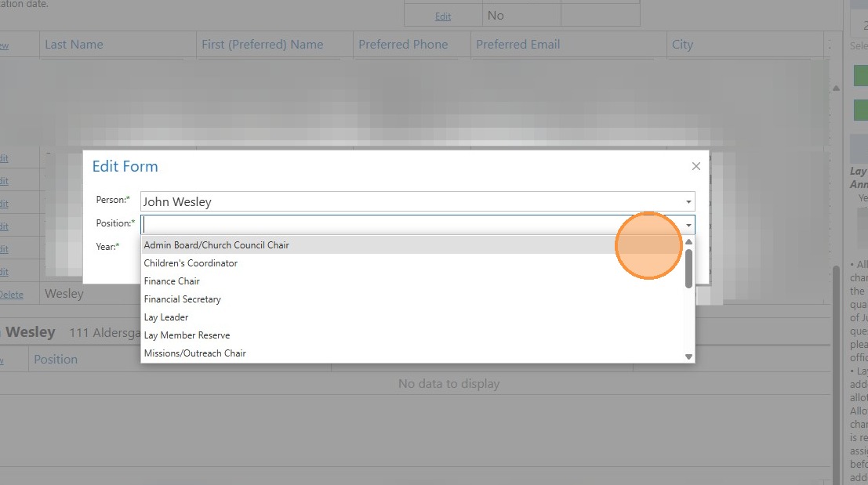868x485 pixels.
Task: Close the Edit Form dialog
Action: coord(695,166)
